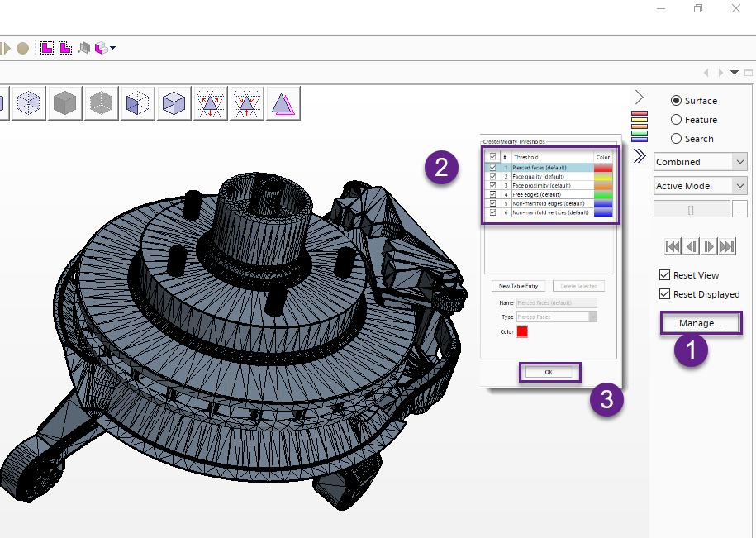Click the green color cell for Free edges
Screen dimensions: 756x538
603,194
